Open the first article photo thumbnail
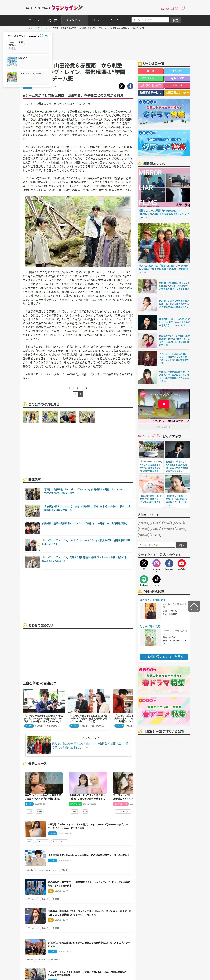This screenshot has height=980, width=210. coord(31,416)
